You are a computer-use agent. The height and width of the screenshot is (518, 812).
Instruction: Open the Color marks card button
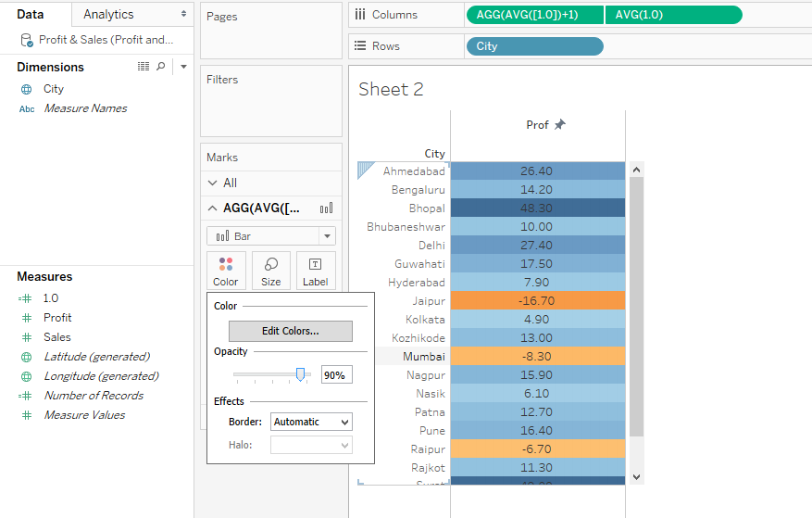[x=226, y=271]
